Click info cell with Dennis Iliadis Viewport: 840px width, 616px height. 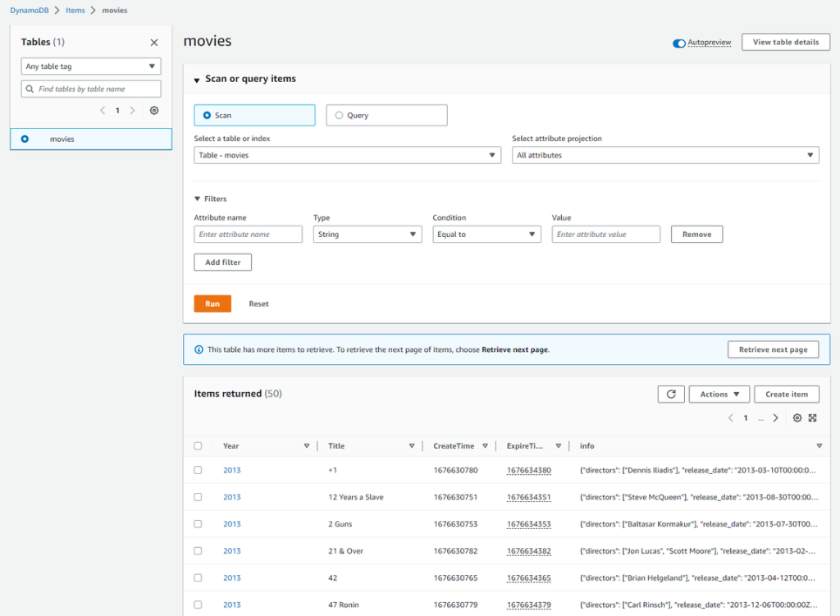698,470
